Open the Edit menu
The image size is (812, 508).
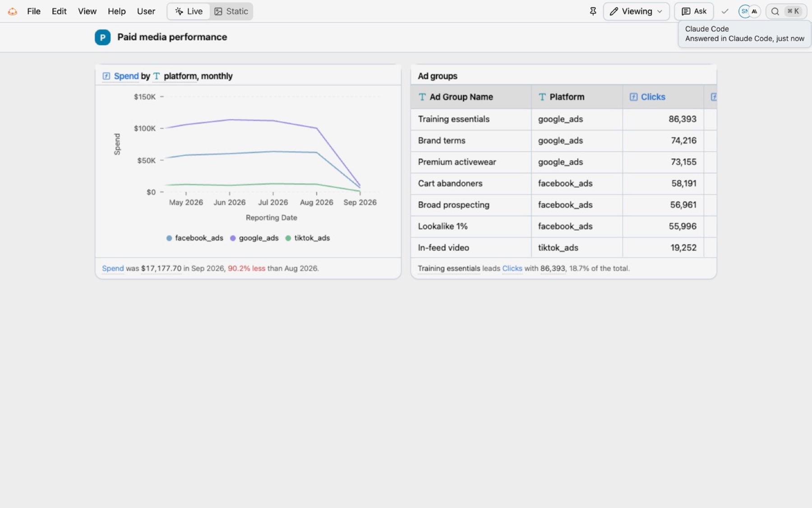click(59, 11)
